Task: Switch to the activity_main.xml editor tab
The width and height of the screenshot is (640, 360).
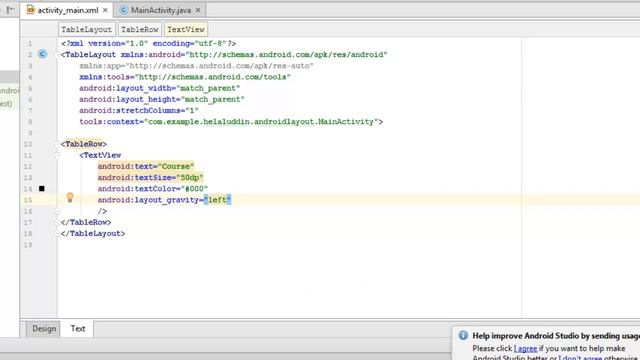Action: (67, 10)
